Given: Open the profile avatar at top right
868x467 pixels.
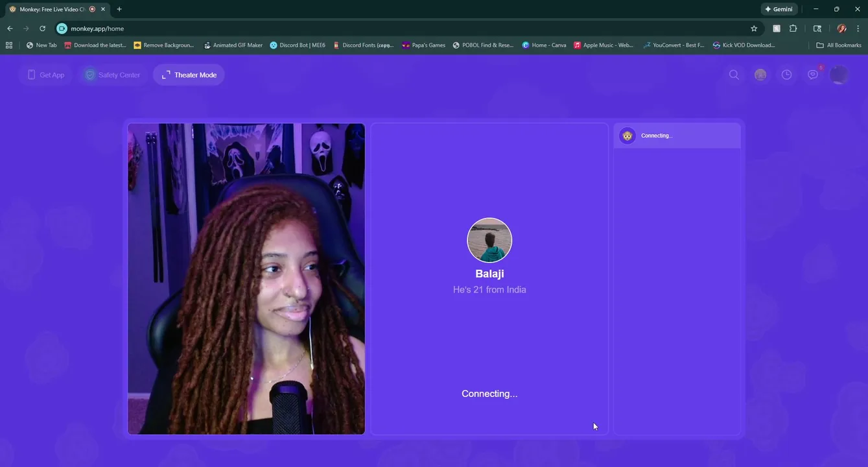Looking at the screenshot, I should pos(839,75).
